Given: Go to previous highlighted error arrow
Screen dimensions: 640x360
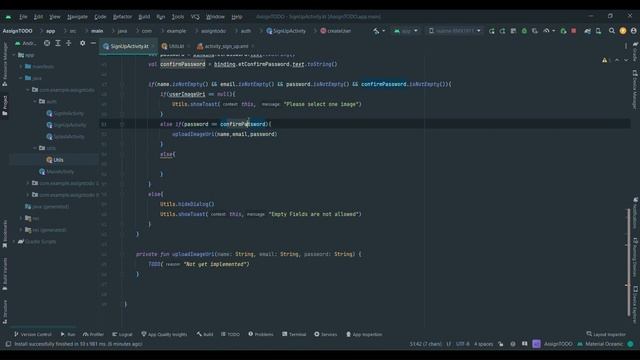Looking at the screenshot, I should coord(617,60).
